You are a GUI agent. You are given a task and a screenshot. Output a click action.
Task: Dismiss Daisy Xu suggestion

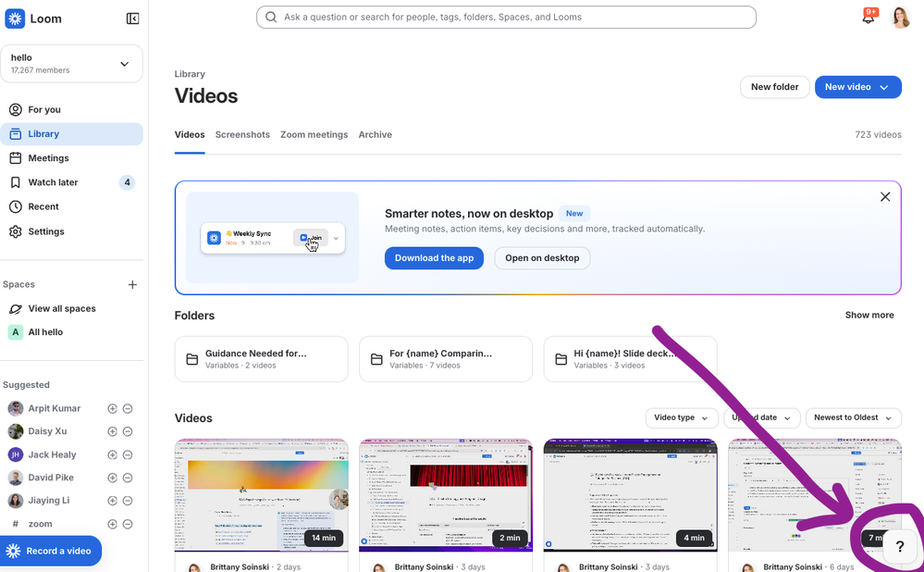point(128,431)
